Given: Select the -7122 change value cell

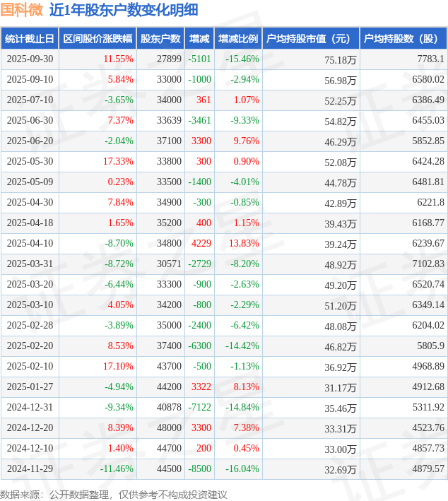Looking at the screenshot, I should [x=200, y=408].
